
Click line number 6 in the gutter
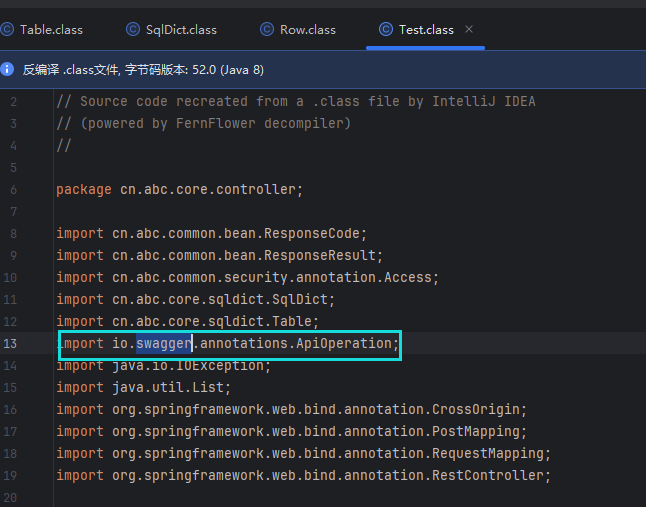click(x=12, y=190)
